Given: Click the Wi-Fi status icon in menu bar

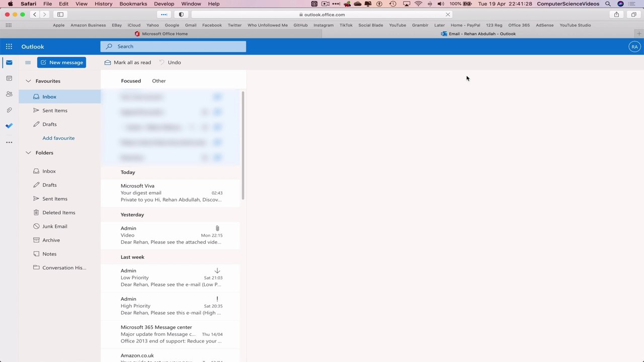Looking at the screenshot, I should click(x=418, y=4).
